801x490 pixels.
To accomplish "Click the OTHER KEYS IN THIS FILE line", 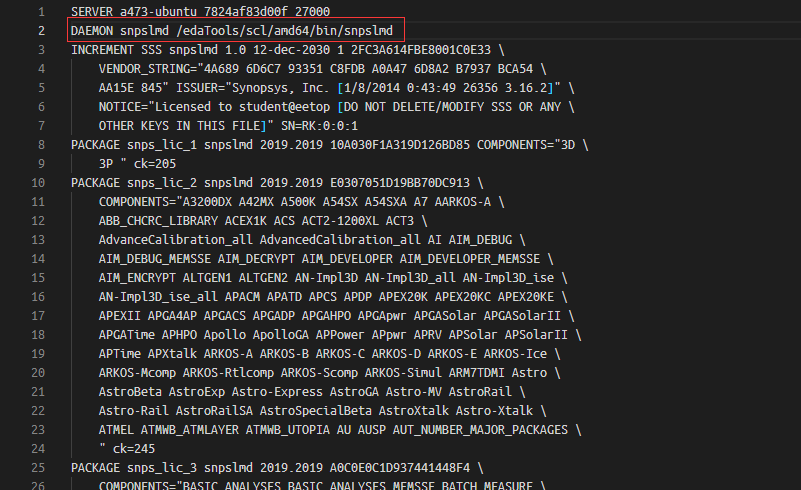I will pos(228,126).
